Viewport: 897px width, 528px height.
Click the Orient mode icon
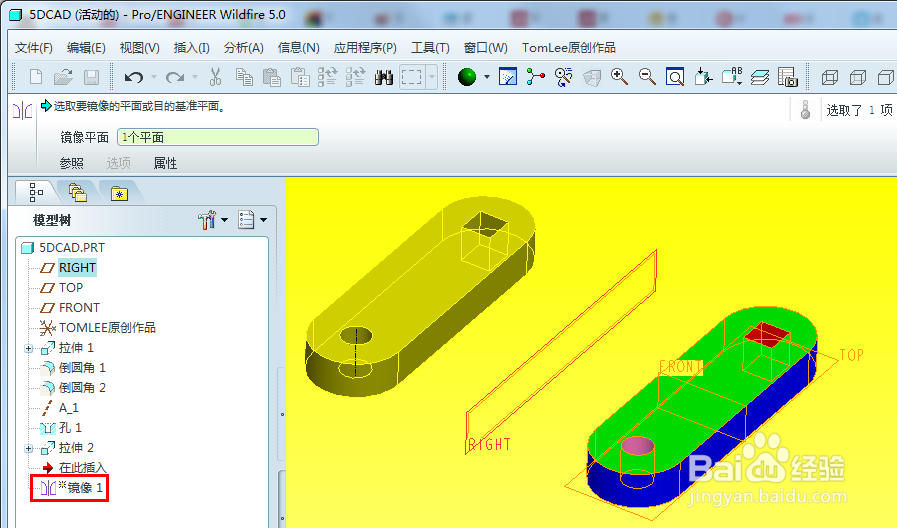(x=563, y=77)
